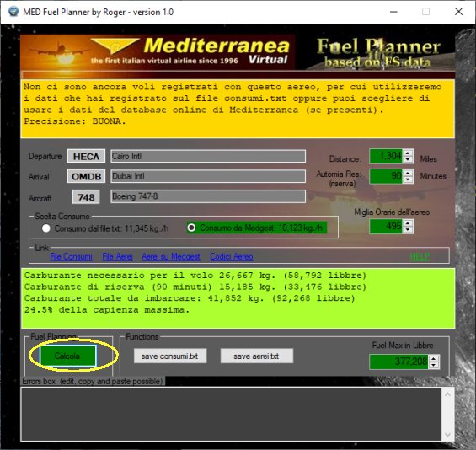Viewport: 476px width, 450px height.
Task: Click the green HELP link
Action: 420,257
